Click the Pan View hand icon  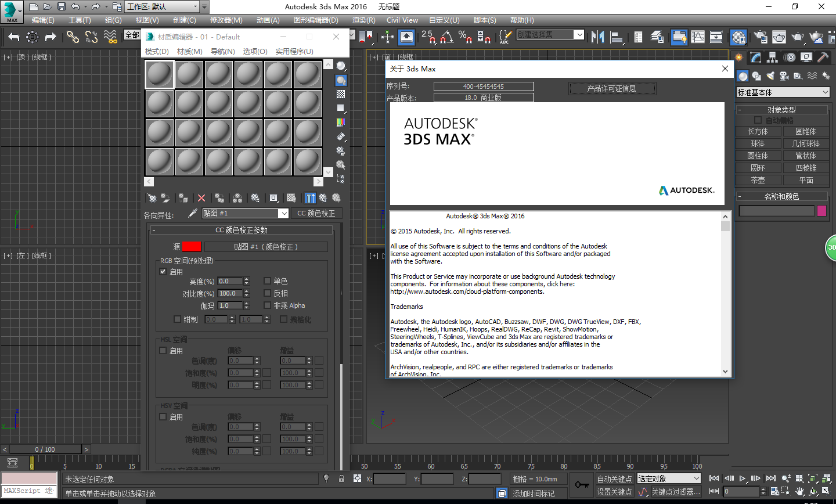point(799,491)
